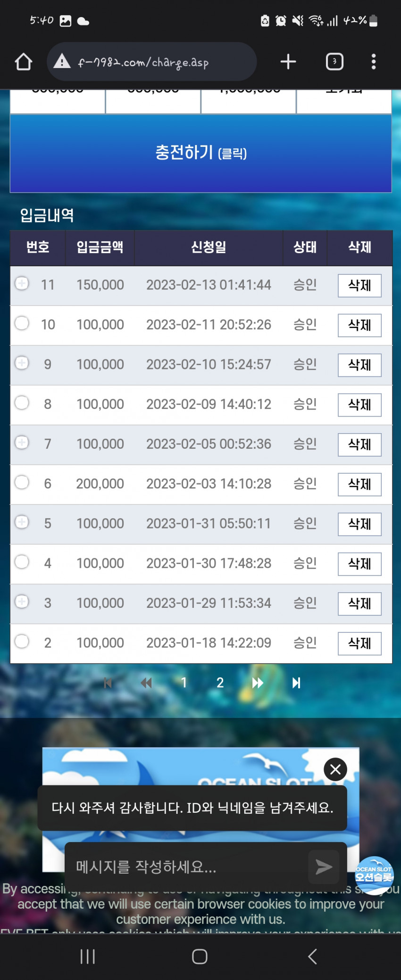Image resolution: width=401 pixels, height=980 pixels.
Task: Open the browser three-dot menu
Action: pyautogui.click(x=374, y=62)
